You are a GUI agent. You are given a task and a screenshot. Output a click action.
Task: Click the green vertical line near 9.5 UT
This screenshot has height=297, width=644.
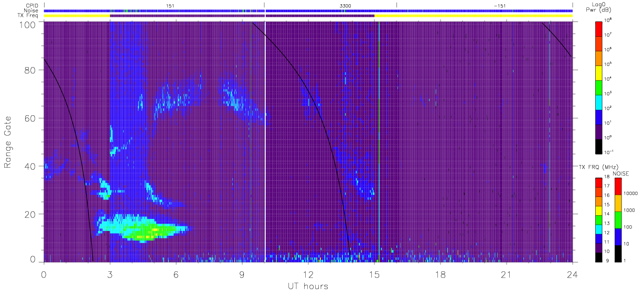(x=251, y=141)
